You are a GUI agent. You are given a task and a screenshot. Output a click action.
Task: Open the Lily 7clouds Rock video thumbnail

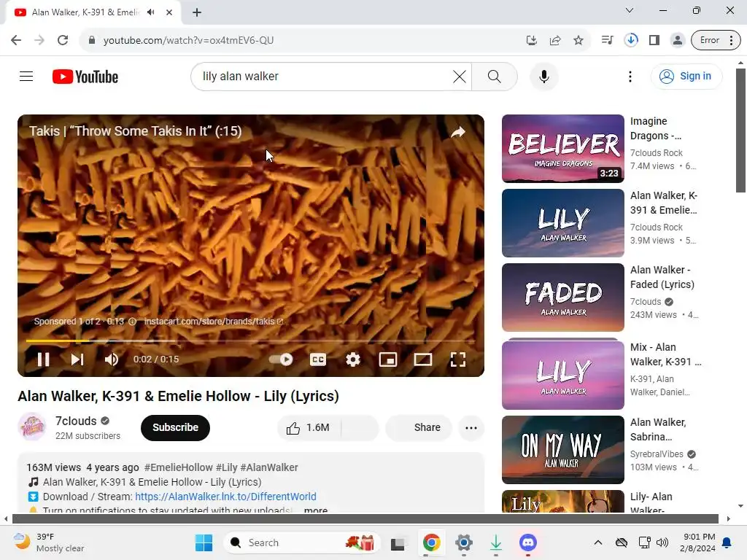click(x=563, y=223)
